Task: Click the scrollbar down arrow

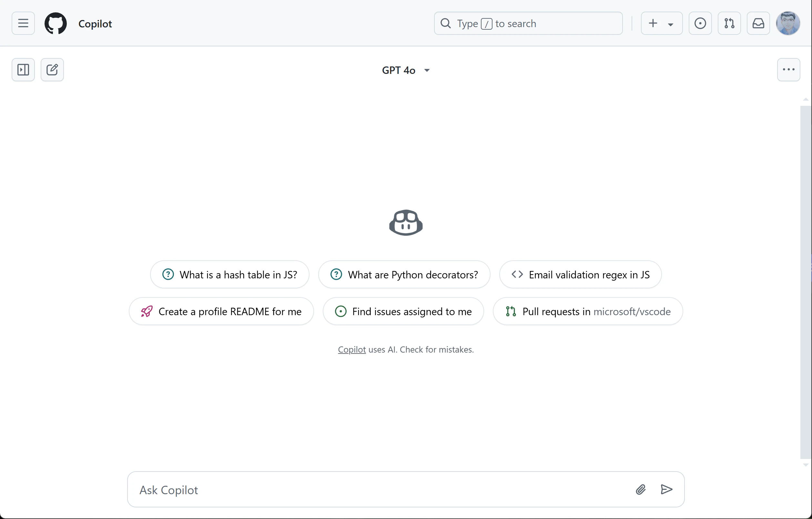Action: (805, 465)
